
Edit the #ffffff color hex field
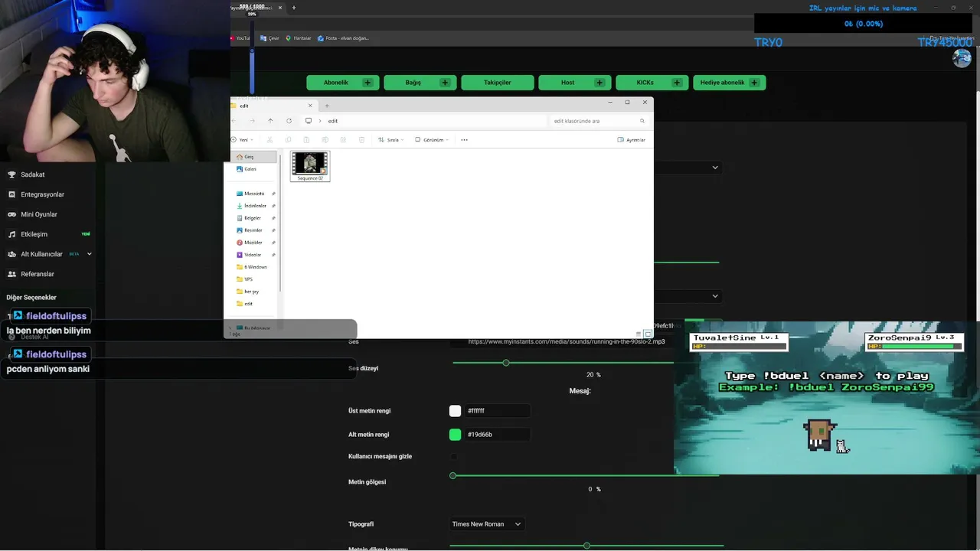[497, 411]
